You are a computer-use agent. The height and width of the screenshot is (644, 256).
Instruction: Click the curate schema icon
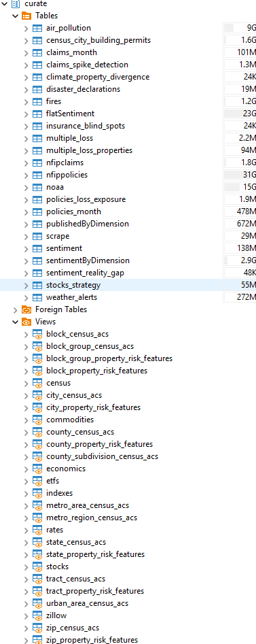point(16,3)
